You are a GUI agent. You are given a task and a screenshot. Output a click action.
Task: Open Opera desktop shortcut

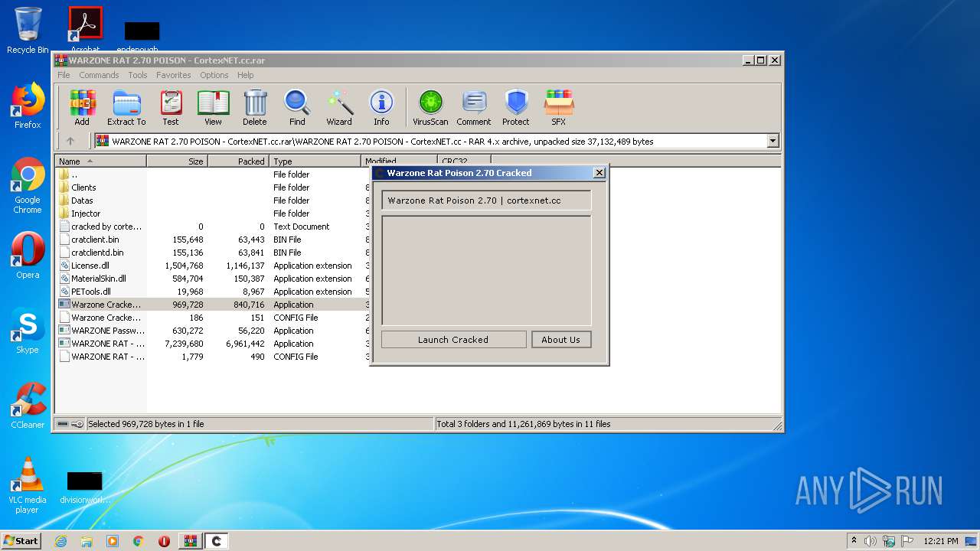28,256
